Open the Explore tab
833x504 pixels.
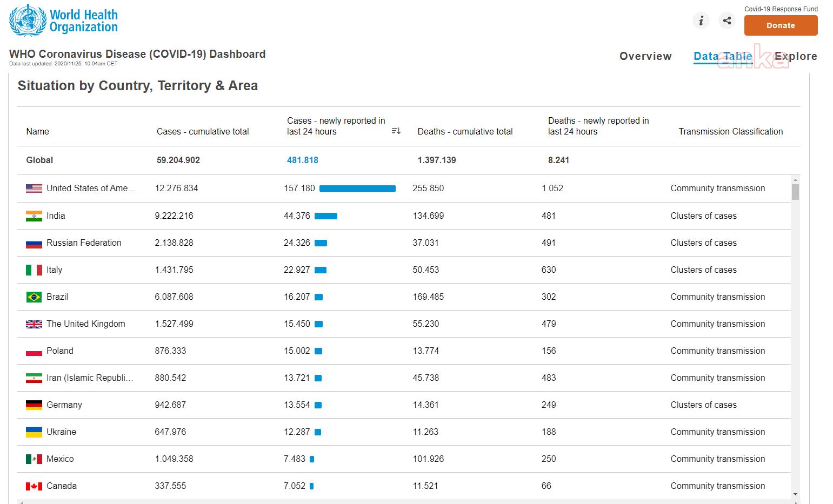tap(796, 56)
